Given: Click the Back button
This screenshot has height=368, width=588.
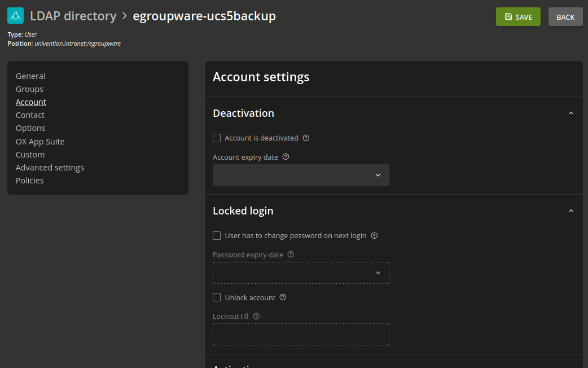Looking at the screenshot, I should pos(565,17).
